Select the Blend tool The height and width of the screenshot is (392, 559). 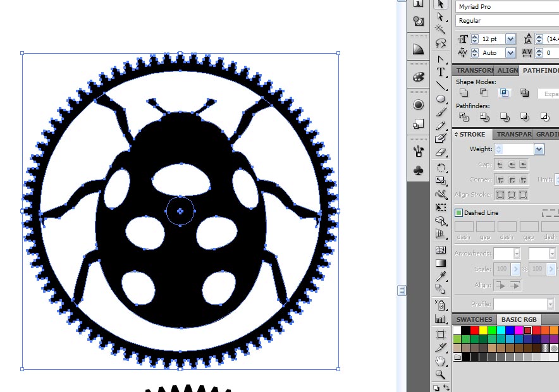[x=441, y=289]
